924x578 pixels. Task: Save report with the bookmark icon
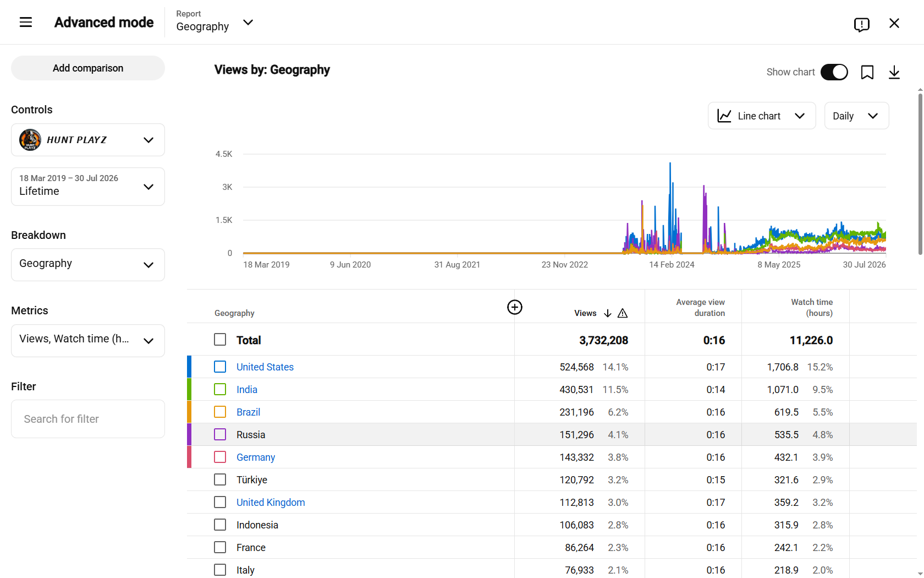pos(867,72)
